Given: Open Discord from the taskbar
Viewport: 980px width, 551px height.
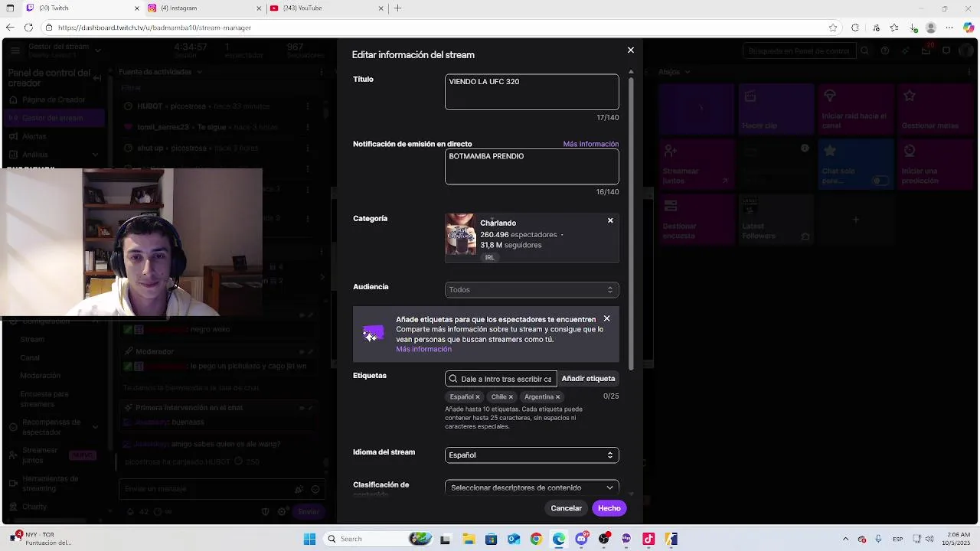Looking at the screenshot, I should 581,539.
